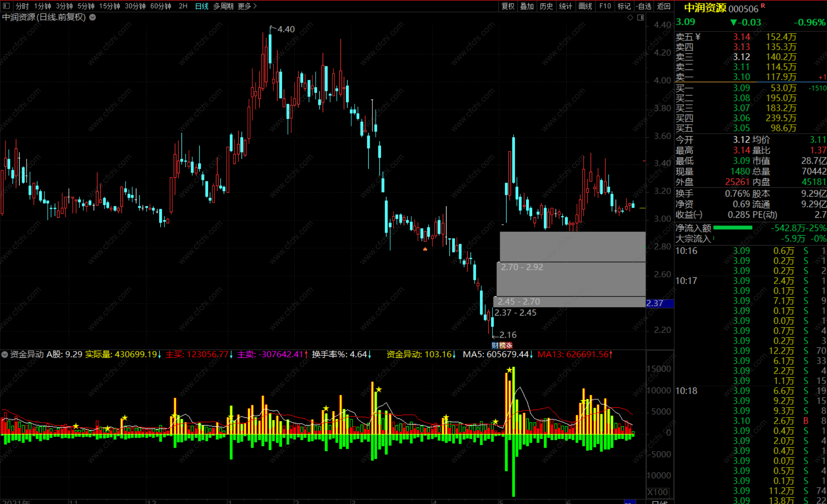The height and width of the screenshot is (504, 827).
Task: Open F10 company information
Action: click(605, 6)
